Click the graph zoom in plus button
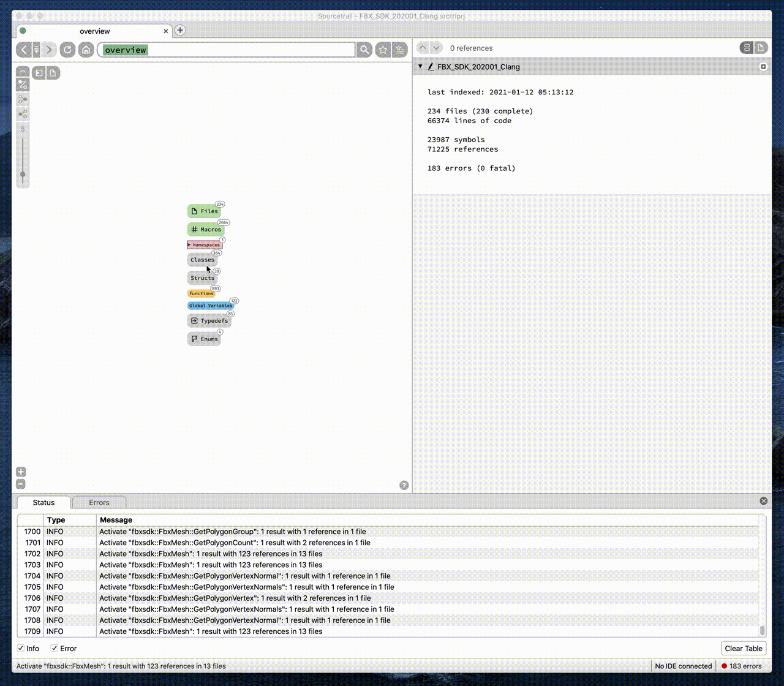The image size is (784, 686). (x=21, y=472)
